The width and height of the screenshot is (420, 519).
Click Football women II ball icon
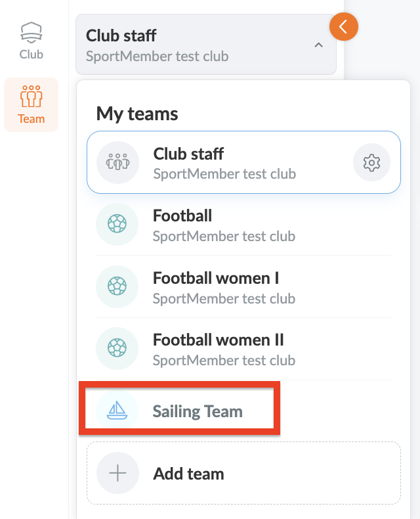(x=117, y=348)
